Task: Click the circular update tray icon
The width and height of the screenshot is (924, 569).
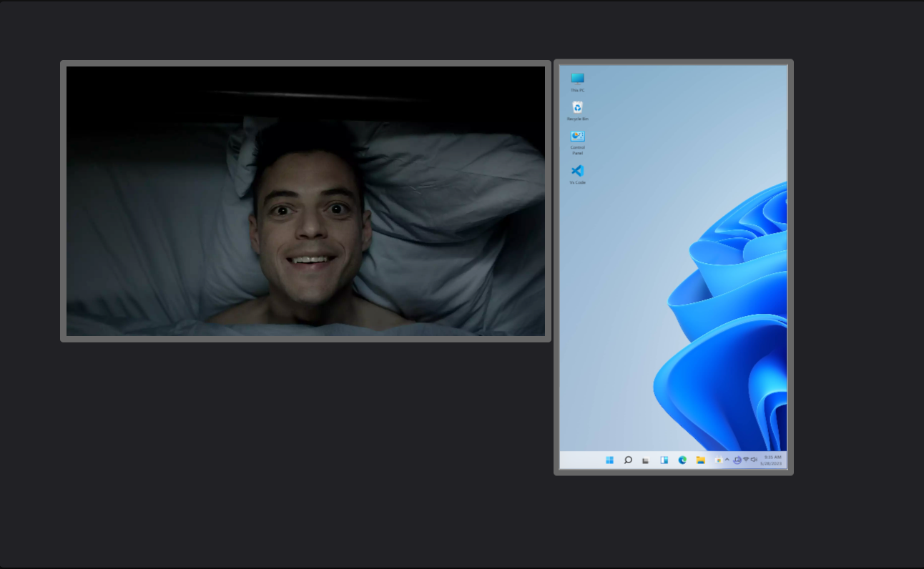Action: pos(737,460)
